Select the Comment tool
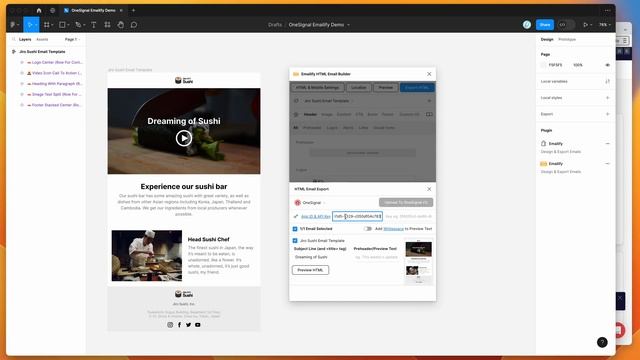Screen dimensions: 640x360 134,25
